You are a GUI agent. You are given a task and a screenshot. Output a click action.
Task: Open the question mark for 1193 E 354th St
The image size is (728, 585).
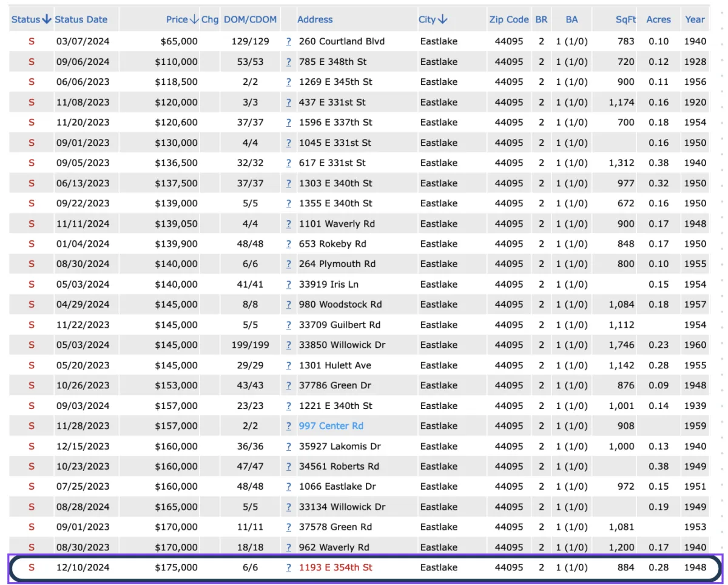coord(289,568)
